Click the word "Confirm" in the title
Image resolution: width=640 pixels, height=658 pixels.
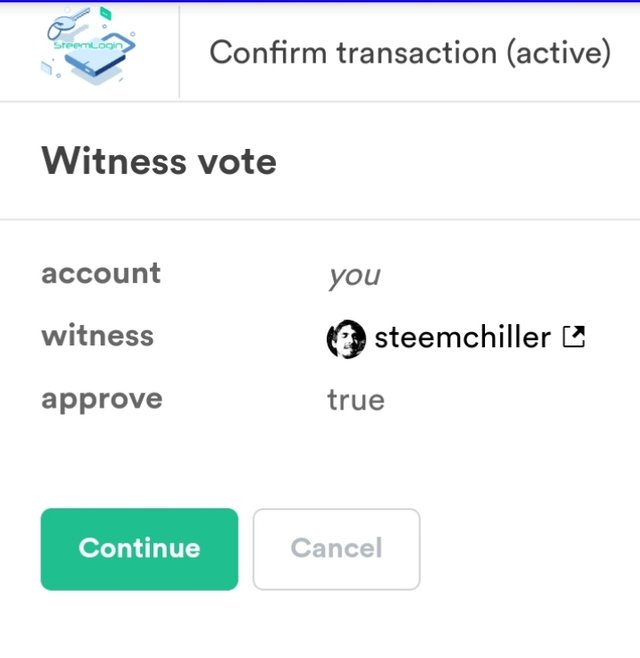tap(262, 51)
